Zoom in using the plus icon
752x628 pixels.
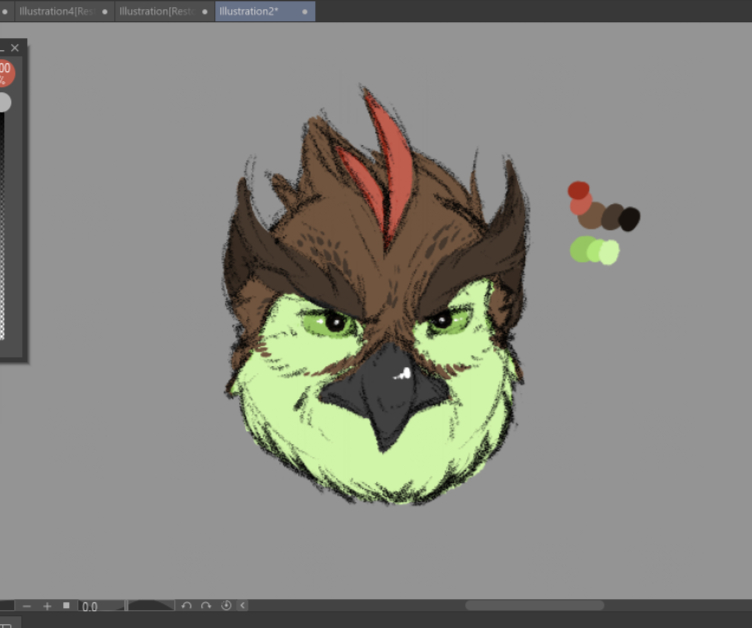(x=47, y=606)
